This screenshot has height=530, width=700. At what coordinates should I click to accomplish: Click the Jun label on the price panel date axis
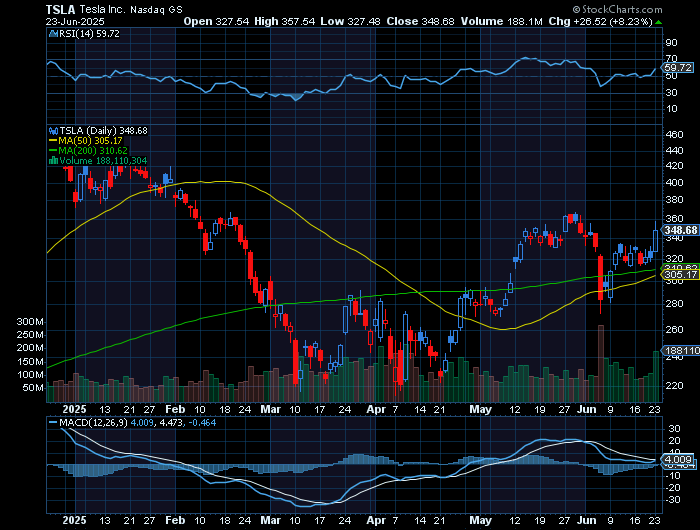586,409
